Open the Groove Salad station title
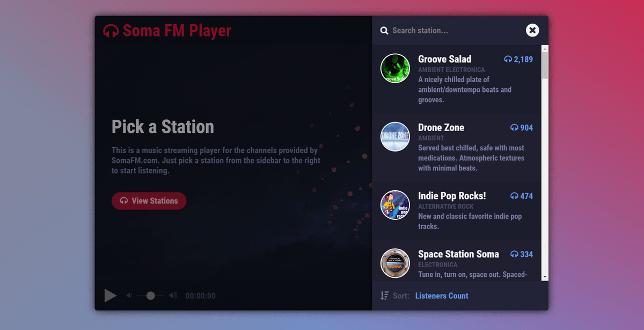644x330 pixels. 445,59
